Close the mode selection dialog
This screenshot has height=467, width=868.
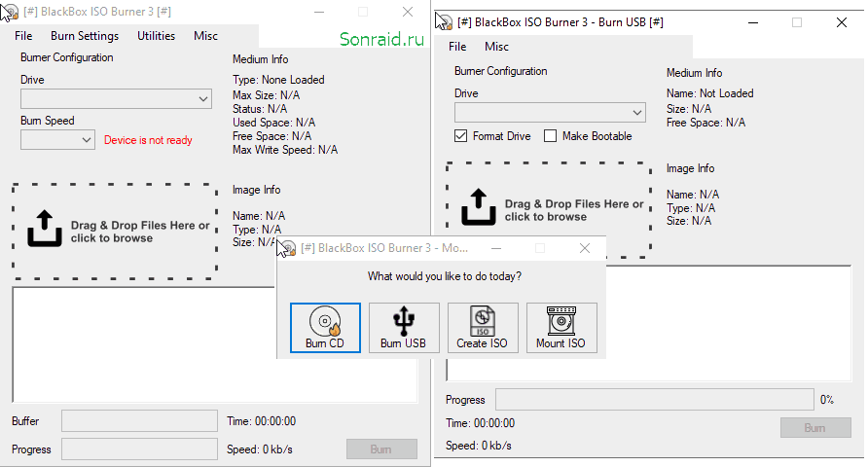pos(585,248)
